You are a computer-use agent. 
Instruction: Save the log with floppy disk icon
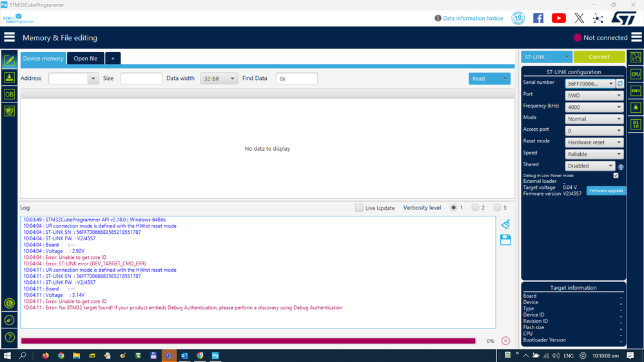(x=505, y=240)
